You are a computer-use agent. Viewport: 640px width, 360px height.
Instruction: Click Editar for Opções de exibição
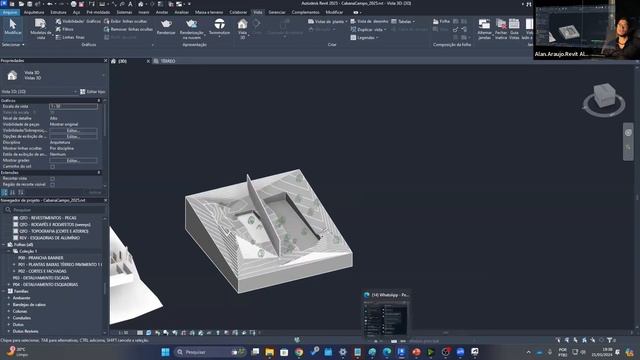tap(73, 136)
